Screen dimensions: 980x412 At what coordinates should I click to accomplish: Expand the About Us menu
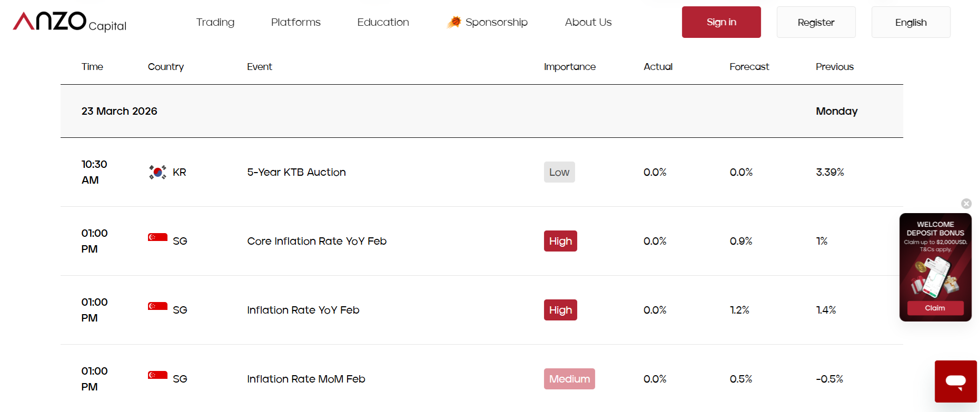pos(588,22)
